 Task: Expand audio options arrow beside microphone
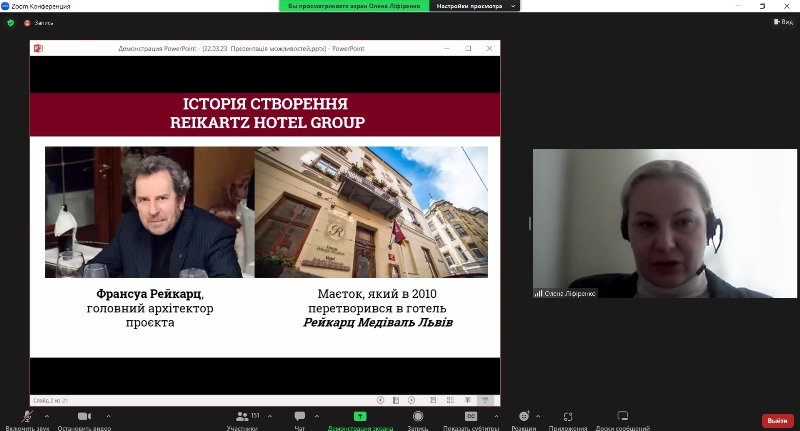pos(47,416)
